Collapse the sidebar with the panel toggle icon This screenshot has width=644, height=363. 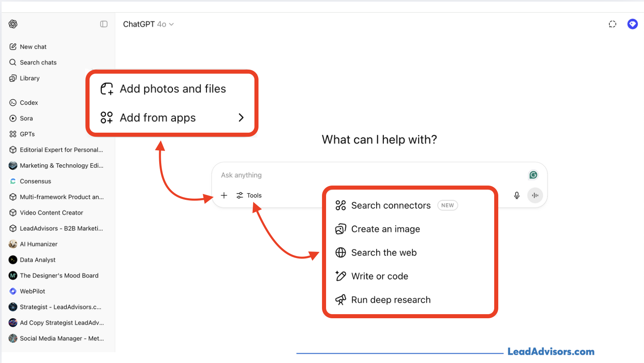[104, 24]
